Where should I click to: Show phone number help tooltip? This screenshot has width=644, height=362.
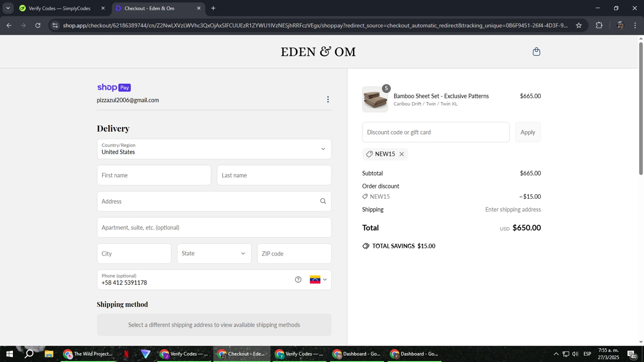[x=298, y=280]
